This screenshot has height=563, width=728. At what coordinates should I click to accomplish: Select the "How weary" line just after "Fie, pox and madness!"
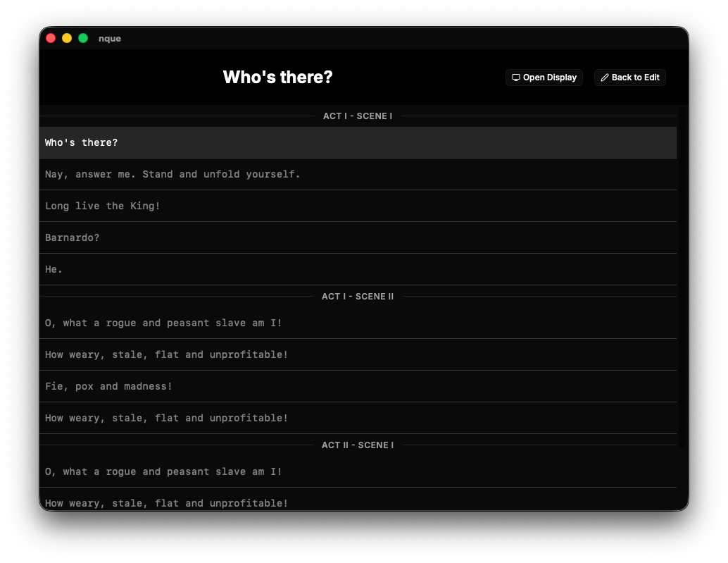(x=358, y=418)
